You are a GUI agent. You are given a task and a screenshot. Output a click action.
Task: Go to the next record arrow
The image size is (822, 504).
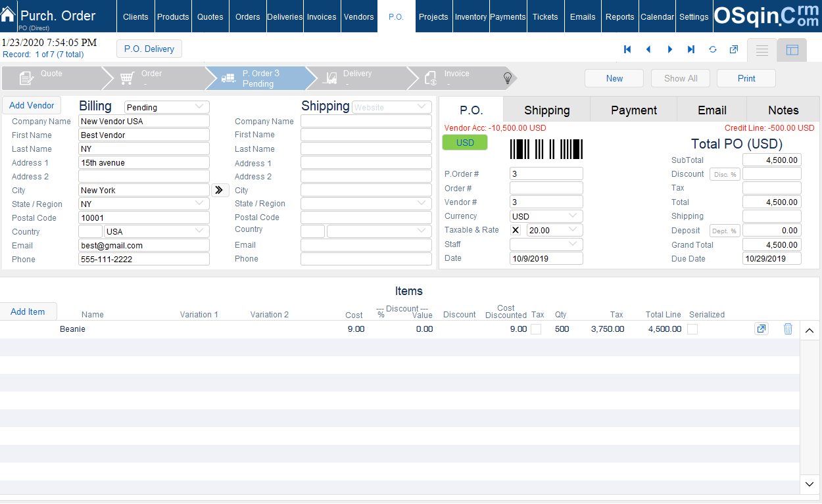[669, 49]
